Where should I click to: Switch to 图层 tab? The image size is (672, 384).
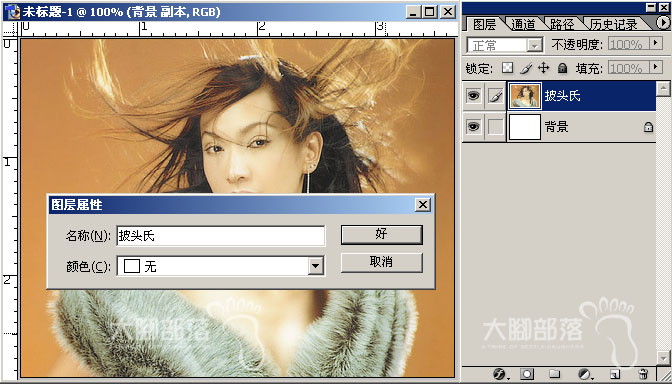click(484, 24)
